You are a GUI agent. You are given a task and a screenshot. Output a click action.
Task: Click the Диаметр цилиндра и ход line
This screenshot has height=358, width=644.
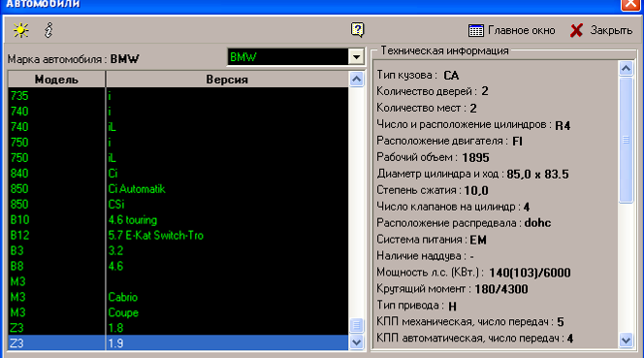[x=472, y=174]
